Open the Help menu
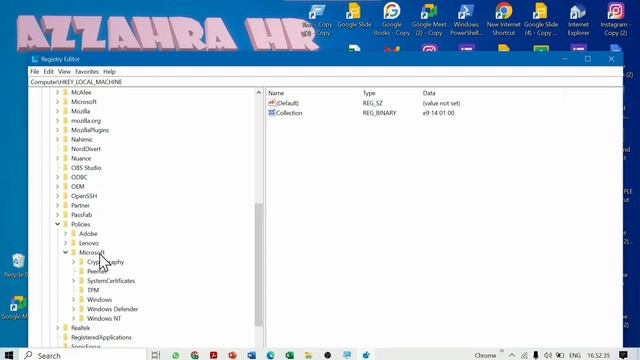Image resolution: width=640 pixels, height=360 pixels. [x=109, y=71]
